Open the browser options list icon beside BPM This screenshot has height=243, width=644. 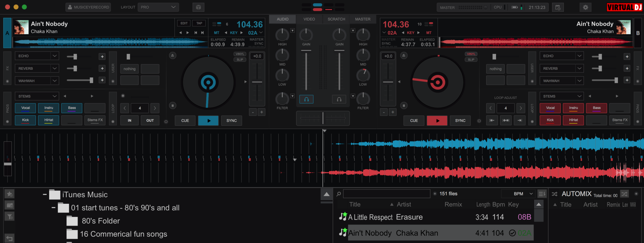[541, 194]
